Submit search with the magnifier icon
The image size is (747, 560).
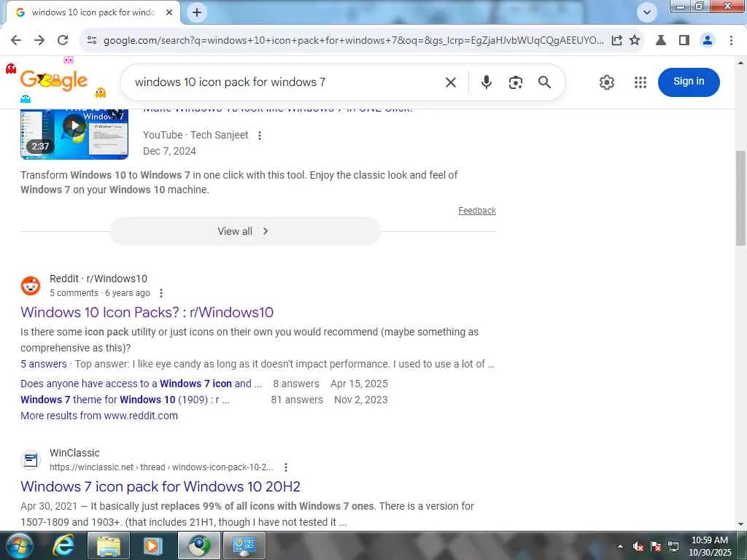(544, 82)
